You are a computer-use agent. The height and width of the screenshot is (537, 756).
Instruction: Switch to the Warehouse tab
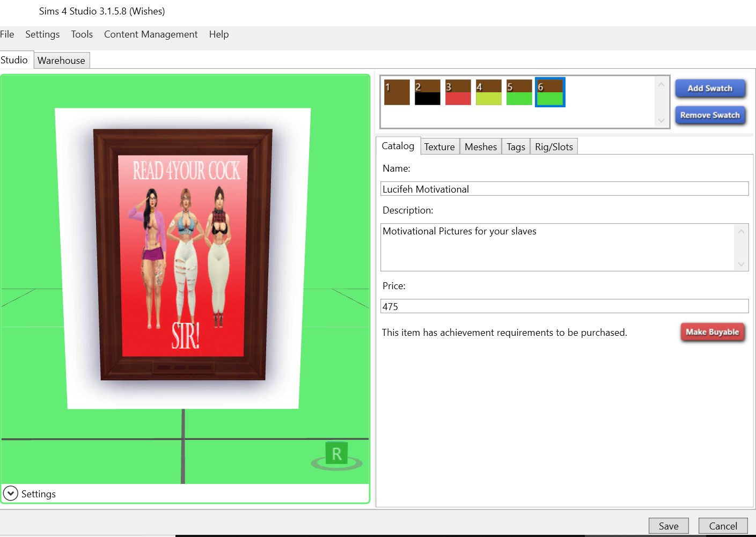(x=62, y=61)
